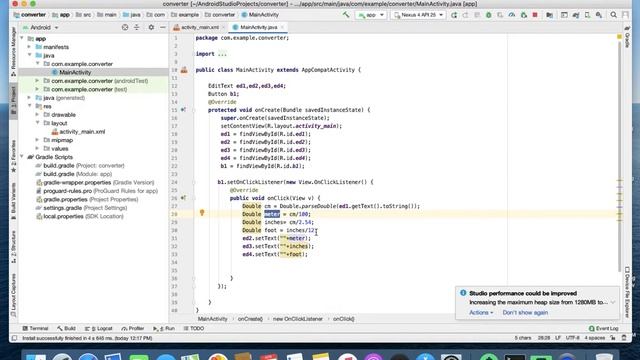Viewport: 640px width, 360px height.
Task: Open the Nexus 4 API 25 device dropdown
Action: [x=418, y=15]
